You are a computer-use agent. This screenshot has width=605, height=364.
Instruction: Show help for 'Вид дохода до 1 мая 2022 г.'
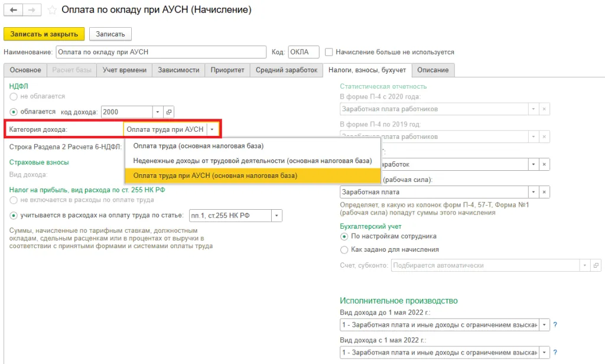[x=555, y=324]
